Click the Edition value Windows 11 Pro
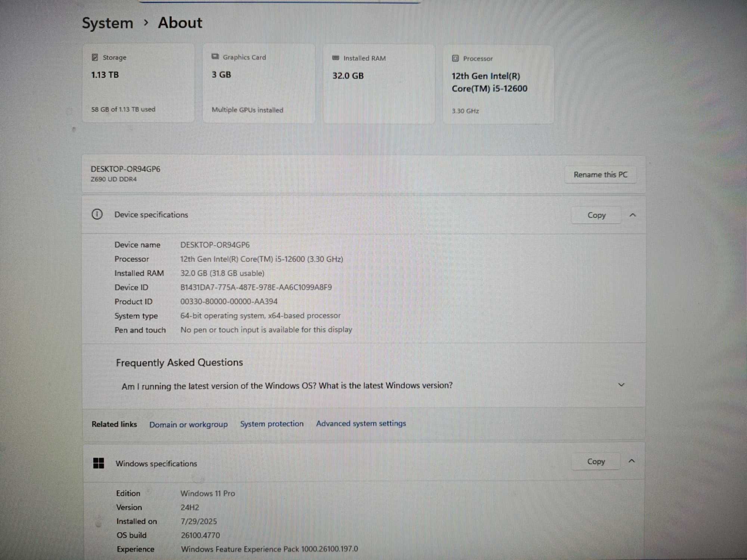The image size is (747, 560). coord(208,493)
